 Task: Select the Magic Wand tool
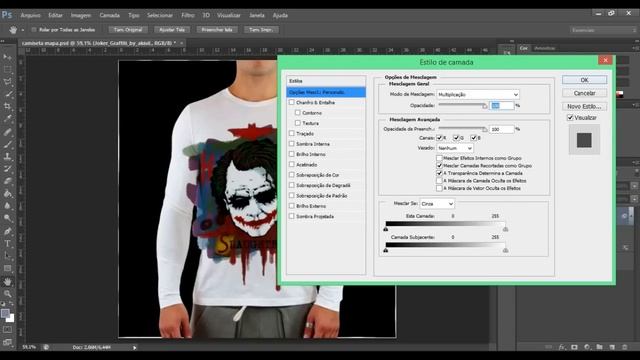[x=7, y=94]
